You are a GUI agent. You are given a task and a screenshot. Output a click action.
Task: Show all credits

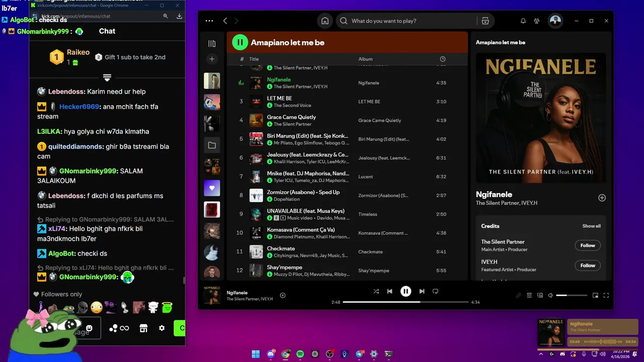[x=592, y=226]
